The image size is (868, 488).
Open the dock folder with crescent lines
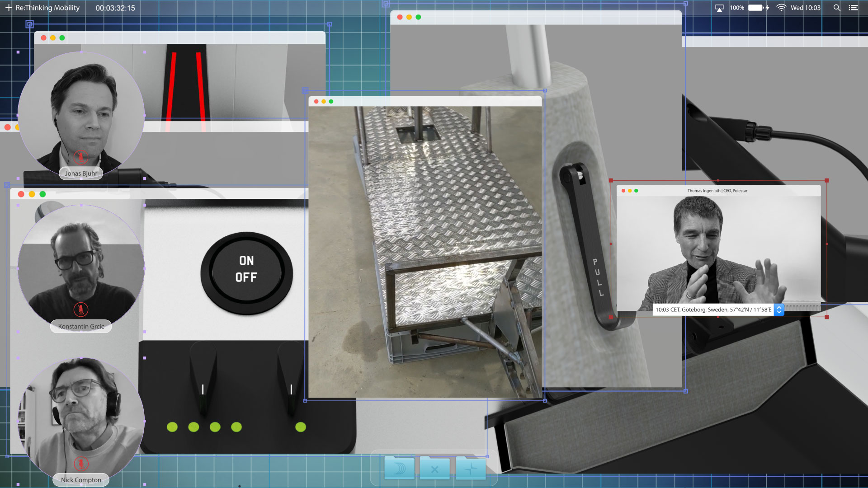tap(399, 469)
